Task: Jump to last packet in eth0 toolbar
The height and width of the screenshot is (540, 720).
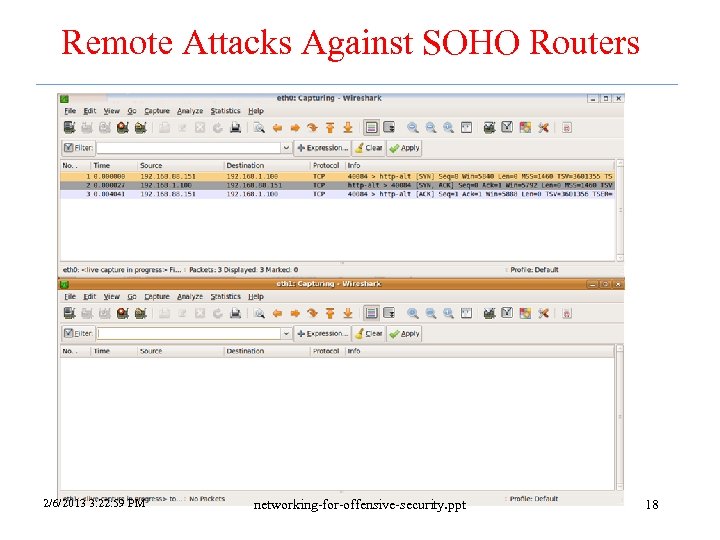Action: tap(348, 128)
